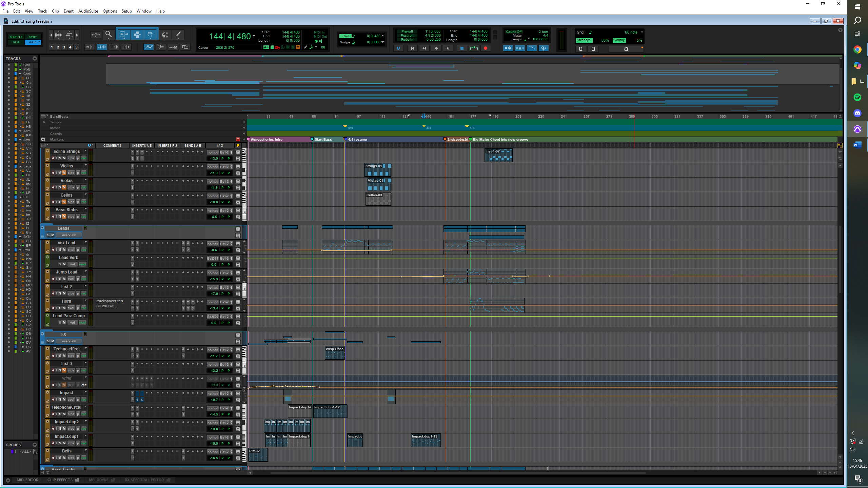Toggle Automation Follows Edit icon
This screenshot has height=488, width=868.
[x=149, y=47]
